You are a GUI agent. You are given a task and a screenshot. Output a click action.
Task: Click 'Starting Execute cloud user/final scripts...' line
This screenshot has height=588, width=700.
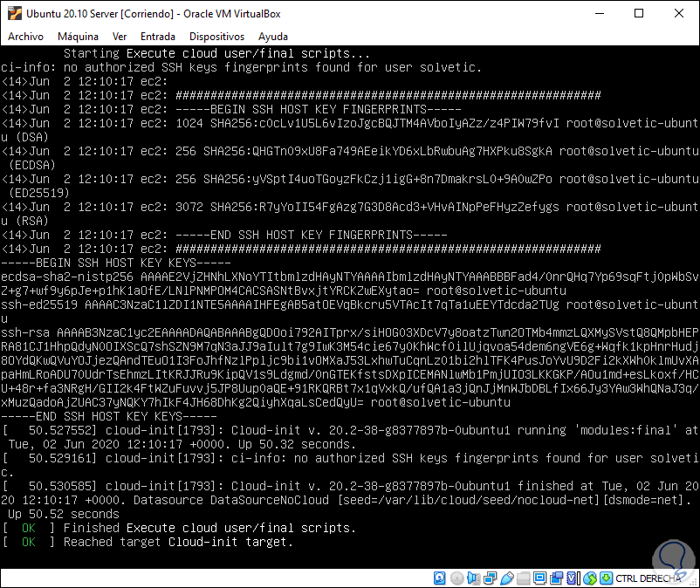(217, 53)
